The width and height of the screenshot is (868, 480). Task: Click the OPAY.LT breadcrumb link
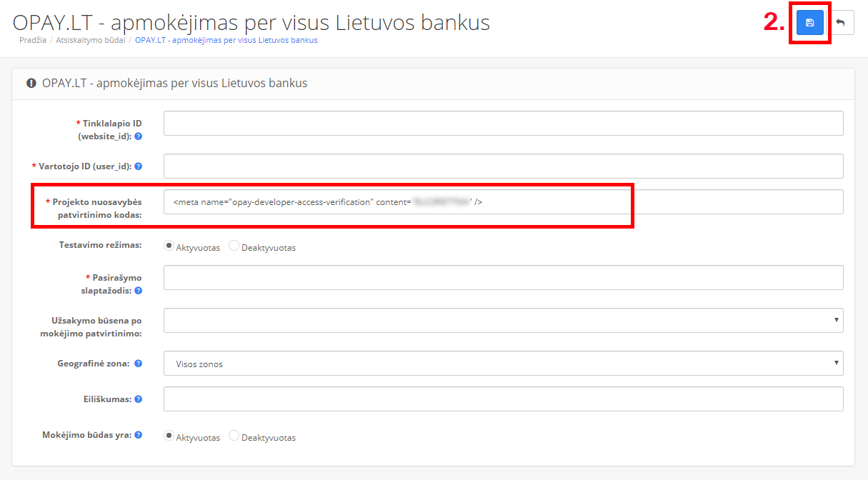click(226, 40)
